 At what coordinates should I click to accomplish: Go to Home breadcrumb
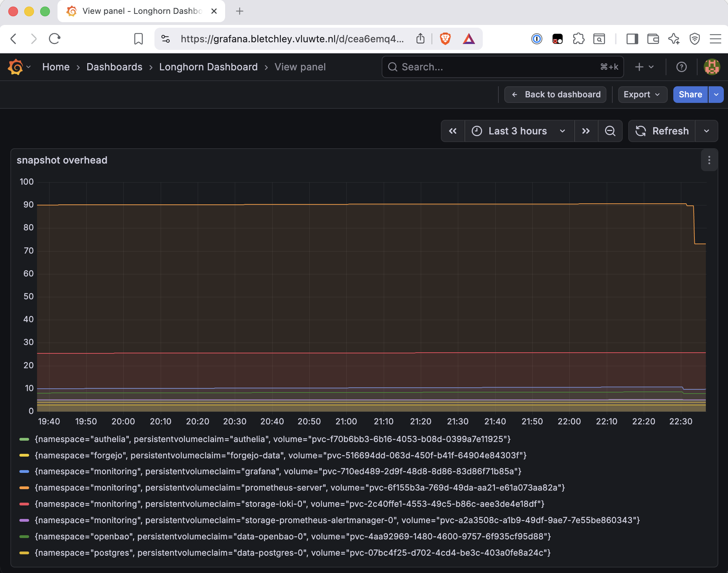(x=56, y=67)
